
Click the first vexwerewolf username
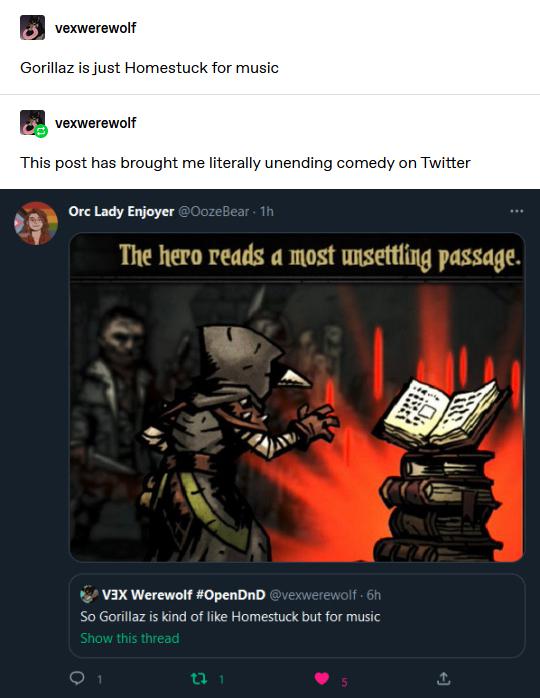[x=95, y=28]
